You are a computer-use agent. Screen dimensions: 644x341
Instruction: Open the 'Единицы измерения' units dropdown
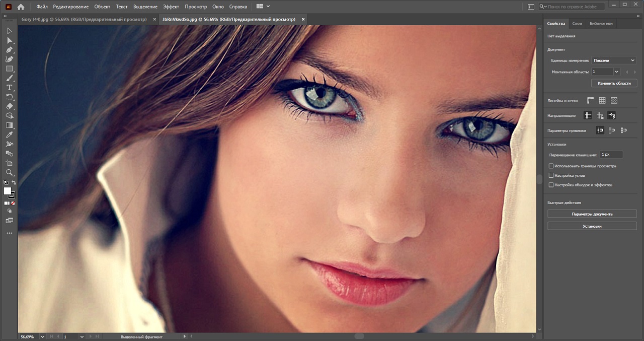tap(614, 60)
